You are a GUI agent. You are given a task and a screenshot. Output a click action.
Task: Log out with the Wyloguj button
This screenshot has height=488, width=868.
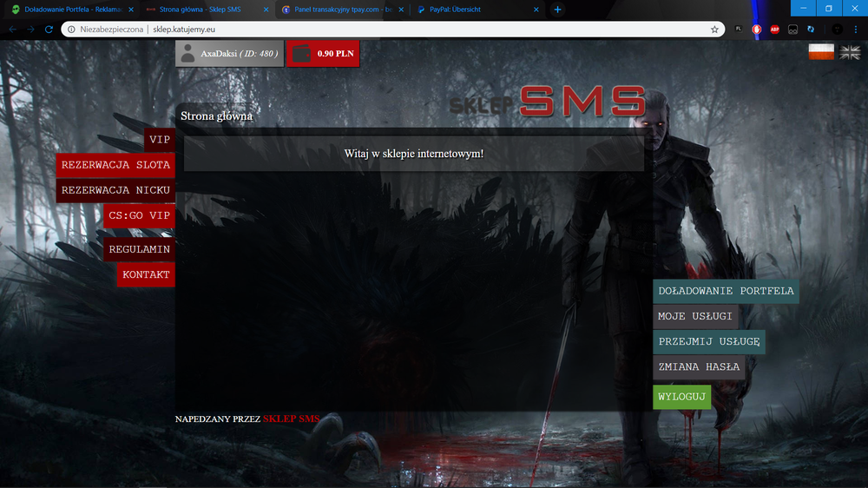tap(682, 397)
